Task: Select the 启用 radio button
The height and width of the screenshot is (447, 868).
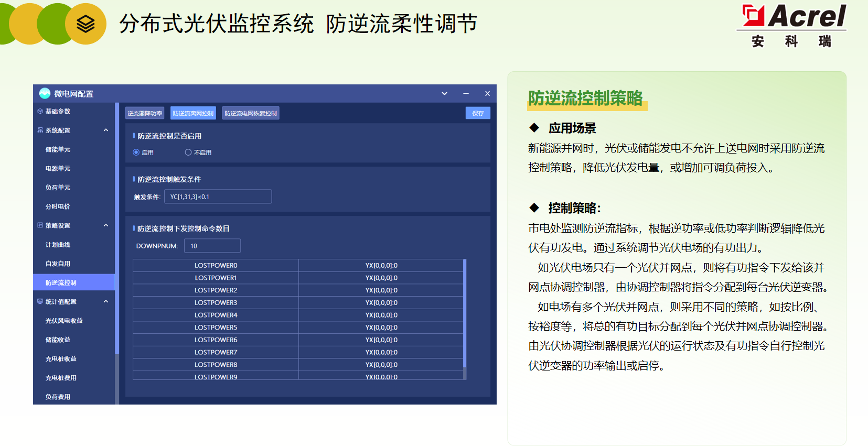Action: click(136, 152)
